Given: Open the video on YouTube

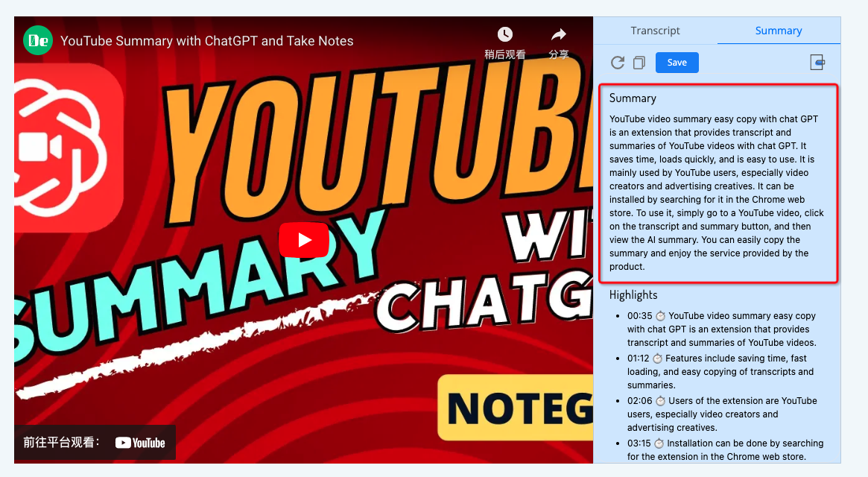Looking at the screenshot, I should [x=140, y=442].
